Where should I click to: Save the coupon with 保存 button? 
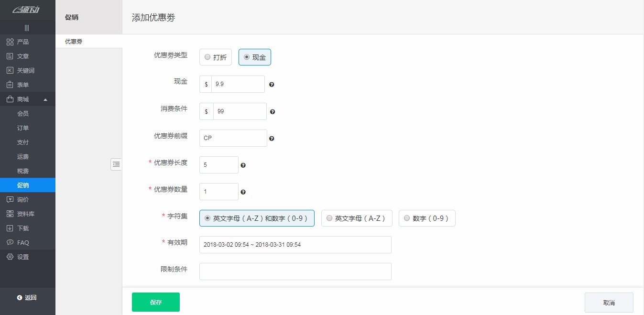point(155,302)
